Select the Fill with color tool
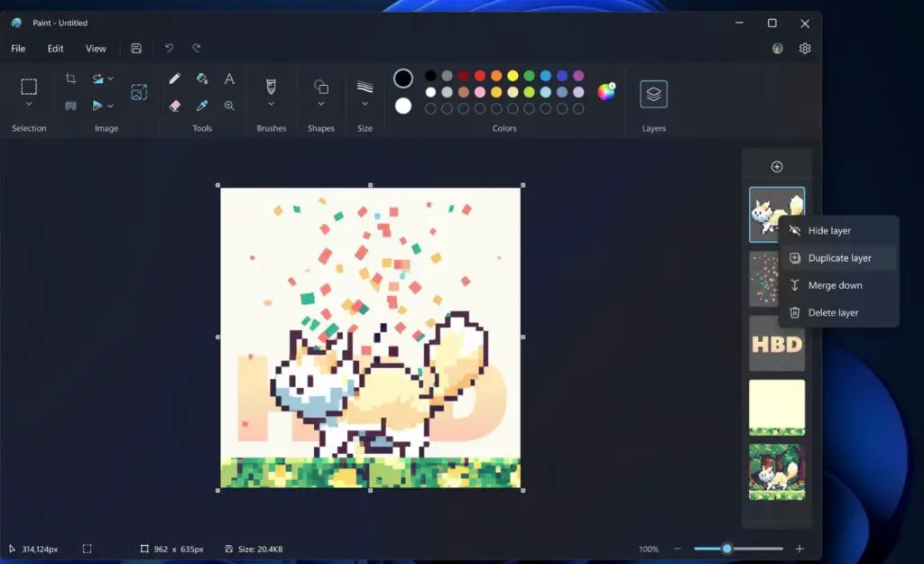924x564 pixels. (201, 79)
